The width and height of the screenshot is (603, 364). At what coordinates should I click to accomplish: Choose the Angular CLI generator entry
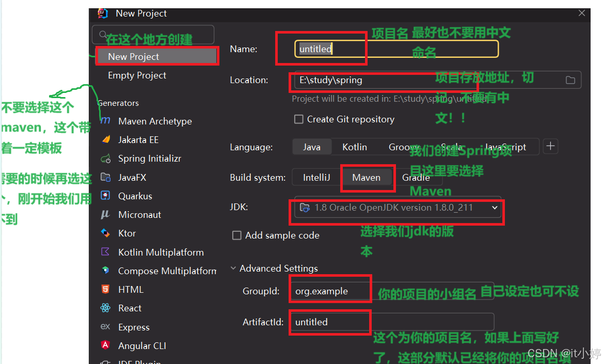pos(142,346)
